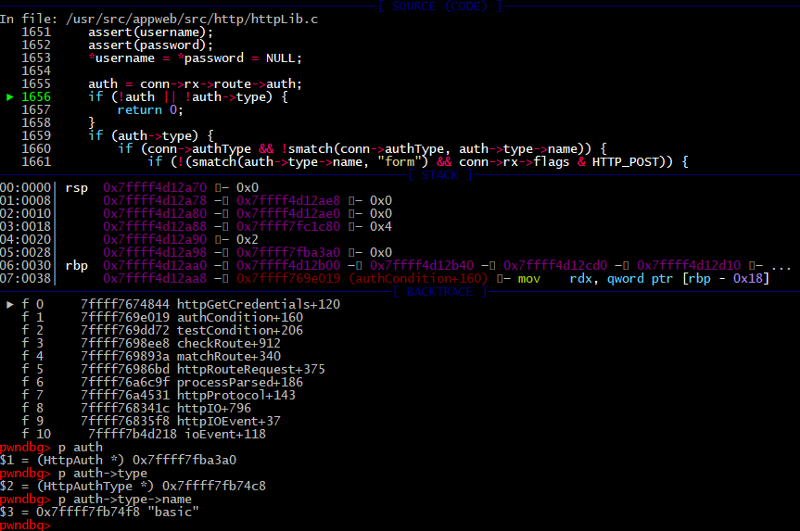Click the if (!auth || !auth->type) line
Image resolution: width=800 pixels, height=531 pixels.
point(188,97)
